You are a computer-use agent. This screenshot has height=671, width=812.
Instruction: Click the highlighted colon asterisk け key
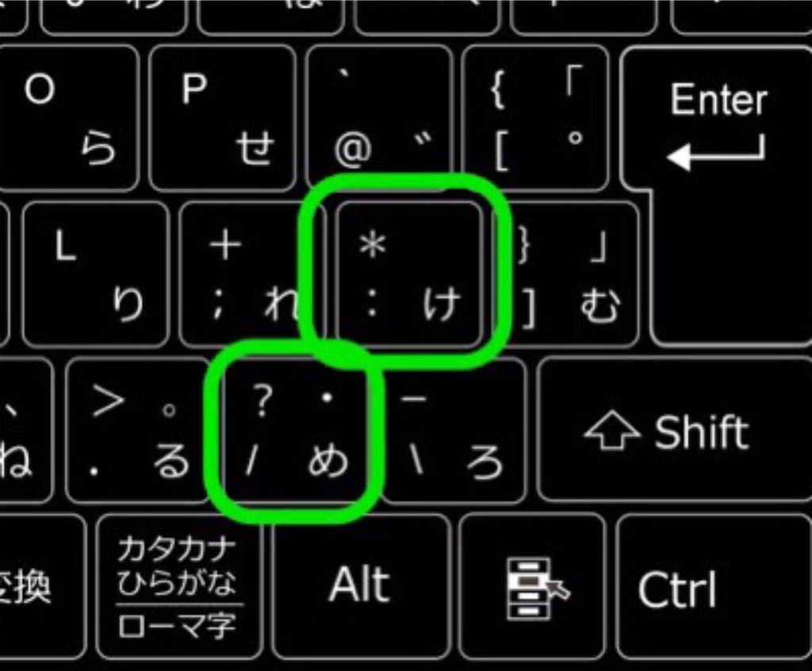coord(409,274)
